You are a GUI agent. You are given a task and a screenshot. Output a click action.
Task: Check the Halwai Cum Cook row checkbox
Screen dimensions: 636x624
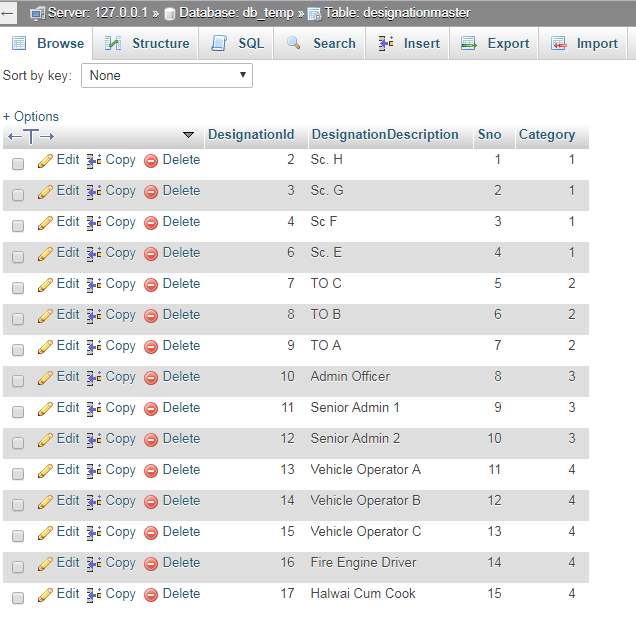(x=18, y=598)
